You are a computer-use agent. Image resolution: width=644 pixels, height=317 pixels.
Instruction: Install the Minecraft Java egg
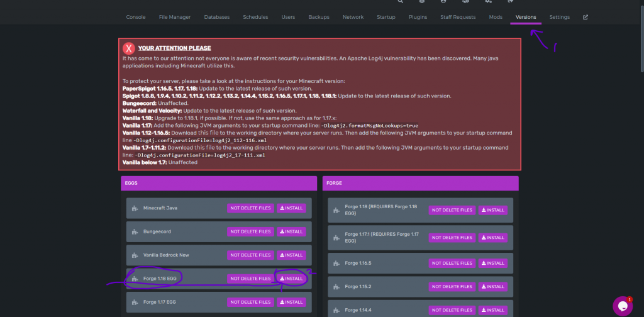point(291,208)
